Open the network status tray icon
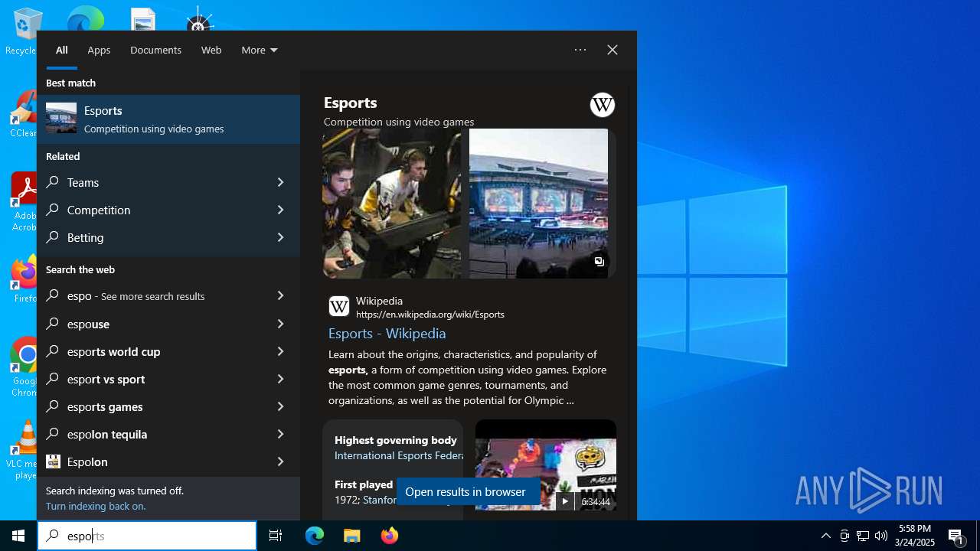 (863, 536)
